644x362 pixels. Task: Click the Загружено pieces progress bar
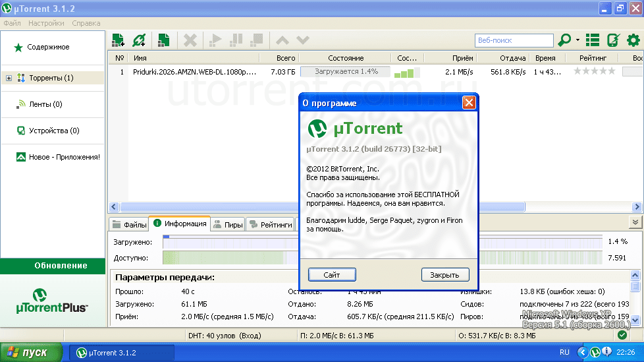click(383, 242)
